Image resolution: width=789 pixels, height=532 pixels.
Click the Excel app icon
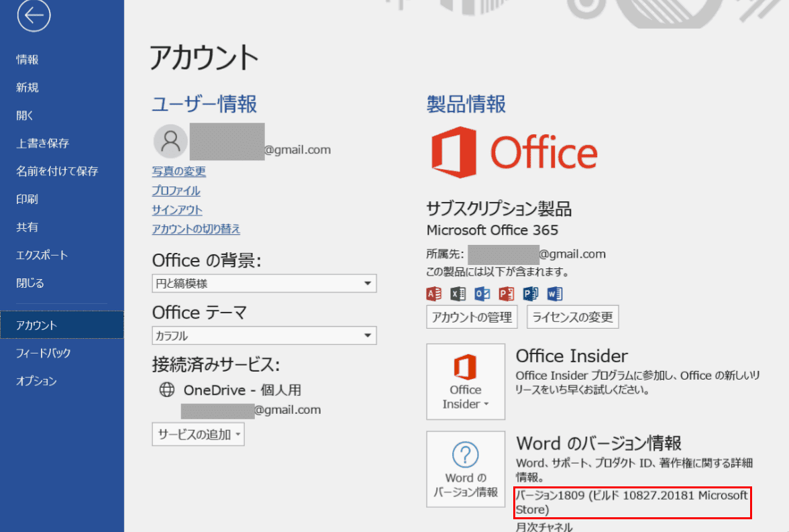coord(458,293)
